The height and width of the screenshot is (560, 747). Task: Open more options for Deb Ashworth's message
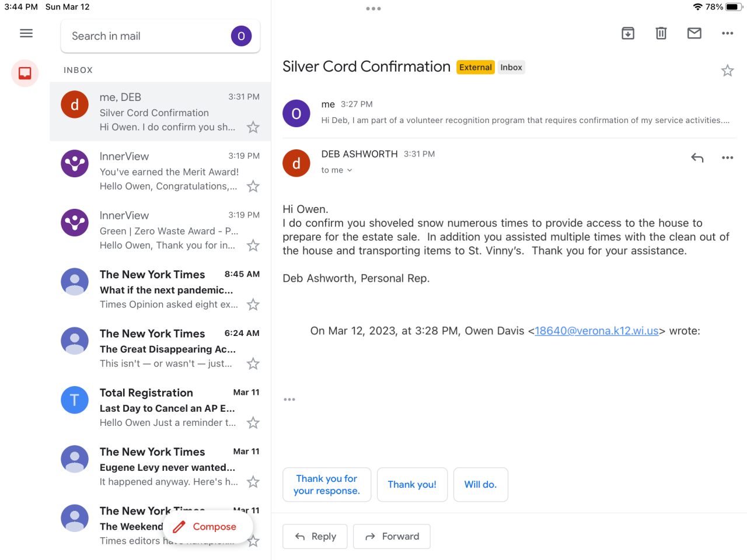pyautogui.click(x=727, y=157)
